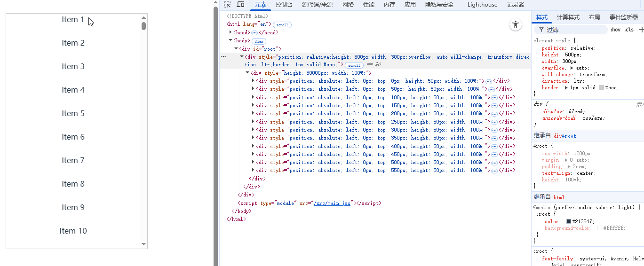Image resolution: width=644 pixels, height=266 pixels.
Task: Open the 记录器 tab
Action: tap(516, 5)
